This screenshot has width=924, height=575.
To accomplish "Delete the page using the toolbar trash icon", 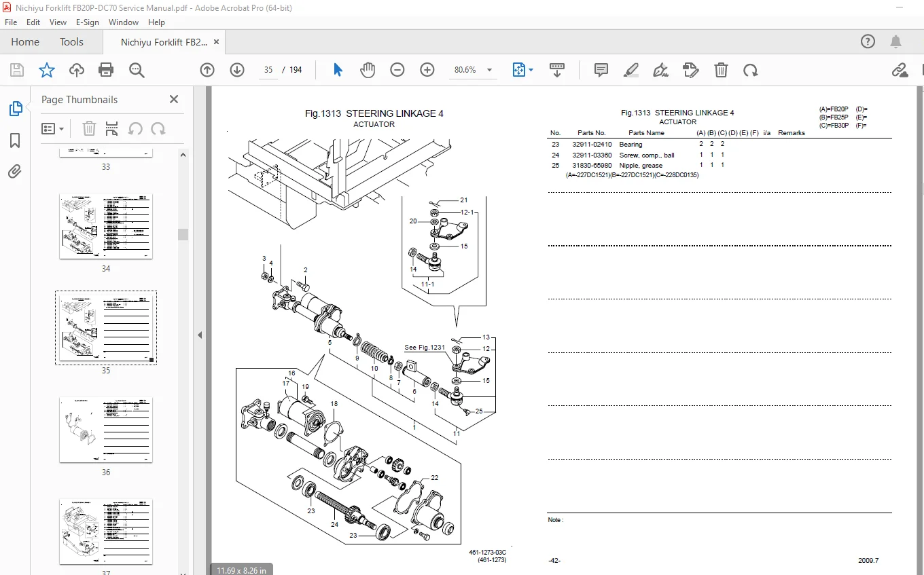I will [721, 70].
